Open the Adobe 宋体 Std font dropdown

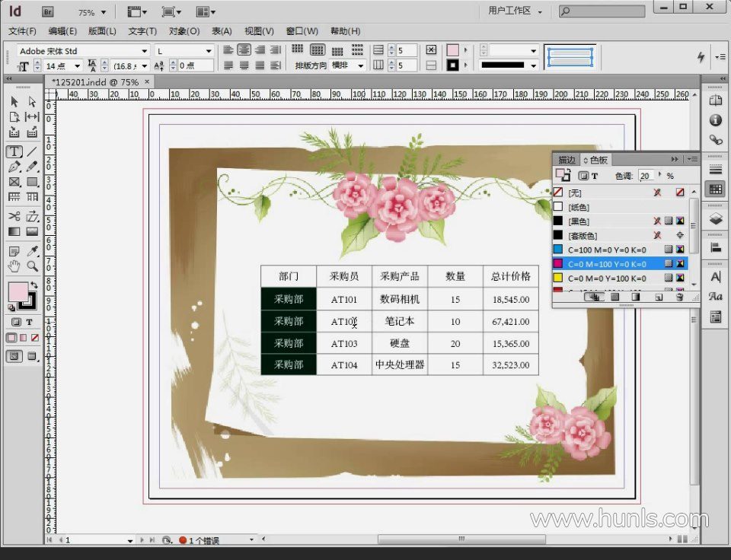click(x=145, y=51)
